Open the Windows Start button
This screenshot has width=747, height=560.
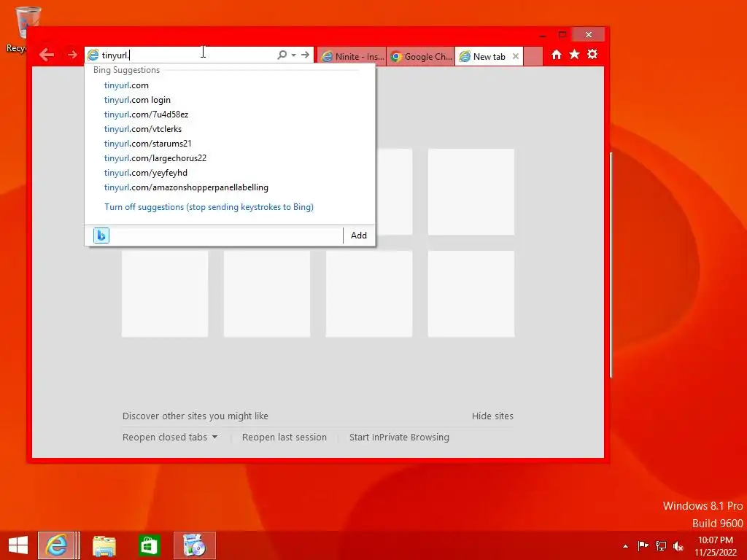[18, 545]
